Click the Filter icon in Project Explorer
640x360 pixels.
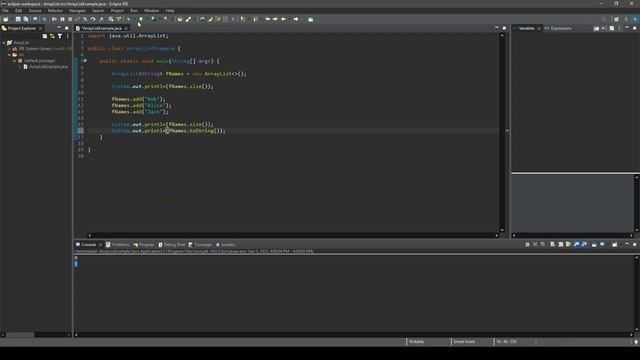coord(60,36)
